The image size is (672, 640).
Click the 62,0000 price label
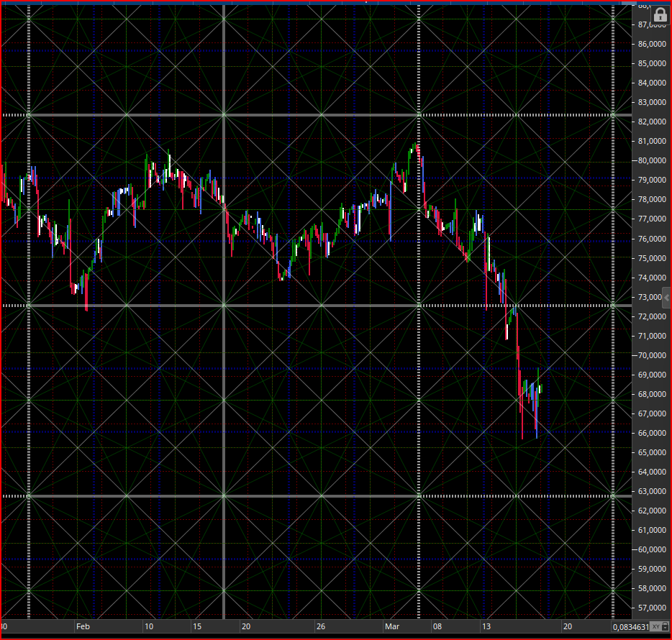tap(652, 511)
